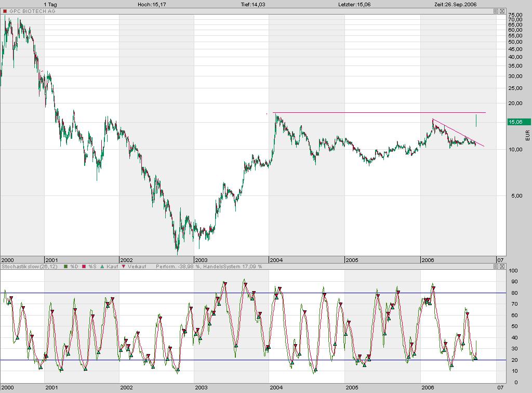Close the GPC BIOTECH AG chart panel

(502, 11)
